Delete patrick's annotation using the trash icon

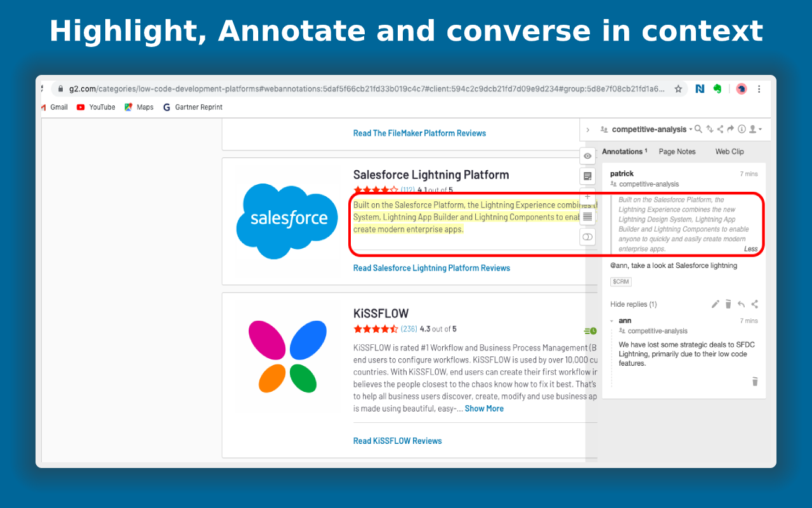(x=728, y=304)
